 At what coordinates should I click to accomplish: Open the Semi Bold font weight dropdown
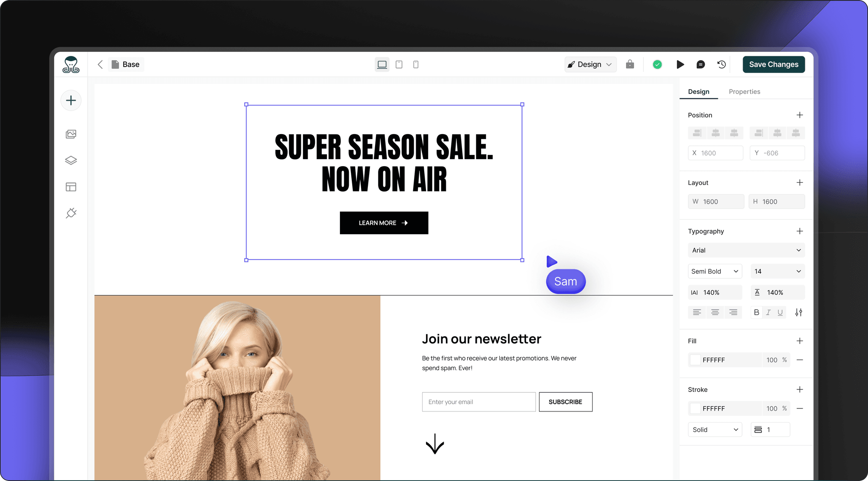715,271
